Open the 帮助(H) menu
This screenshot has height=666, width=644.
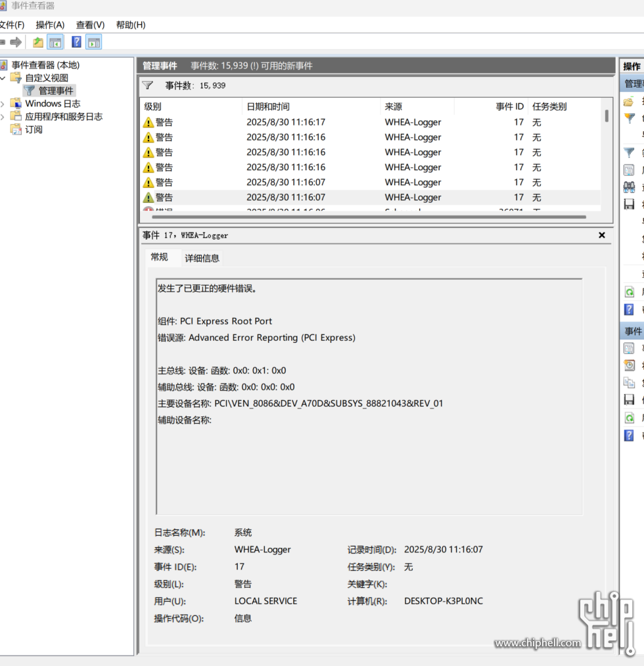click(131, 25)
